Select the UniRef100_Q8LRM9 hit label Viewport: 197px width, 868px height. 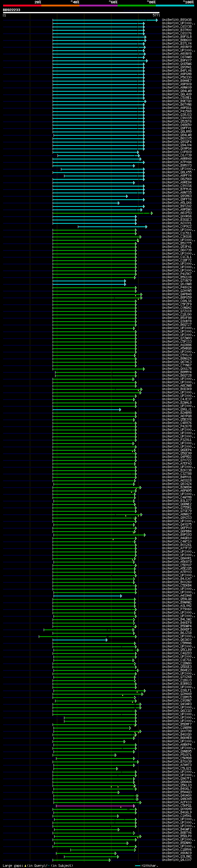(177, 132)
